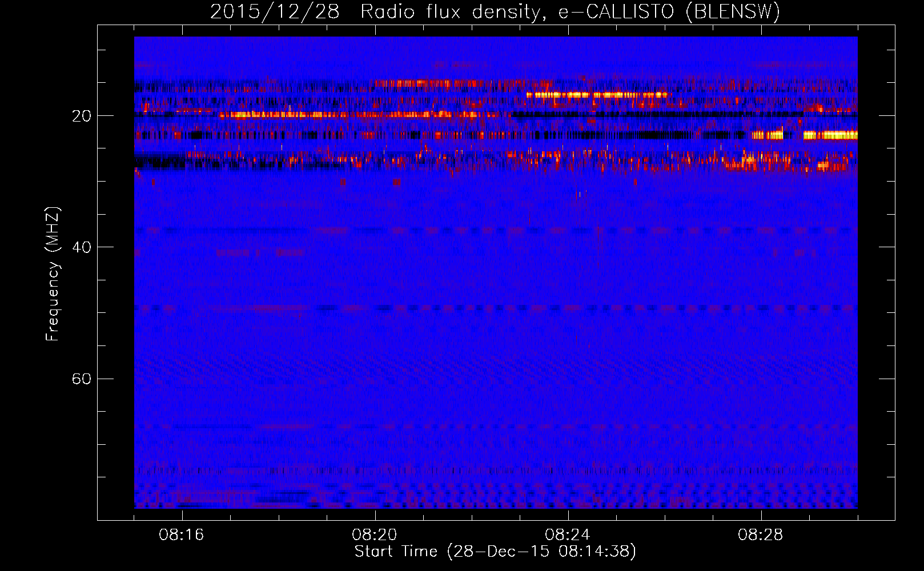Click the '08:16' time tick label
The width and height of the screenshot is (924, 571).
click(182, 535)
